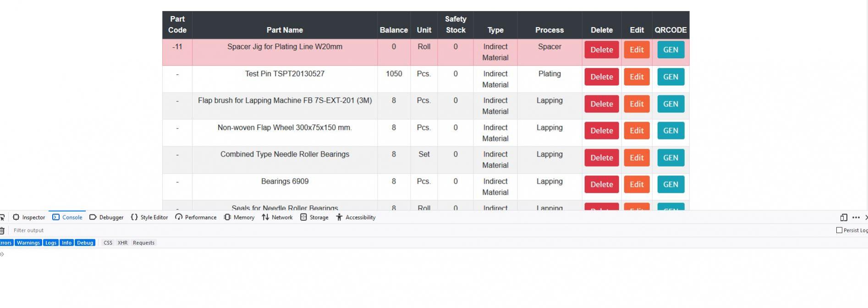Open the Debugger panel

[x=106, y=218]
